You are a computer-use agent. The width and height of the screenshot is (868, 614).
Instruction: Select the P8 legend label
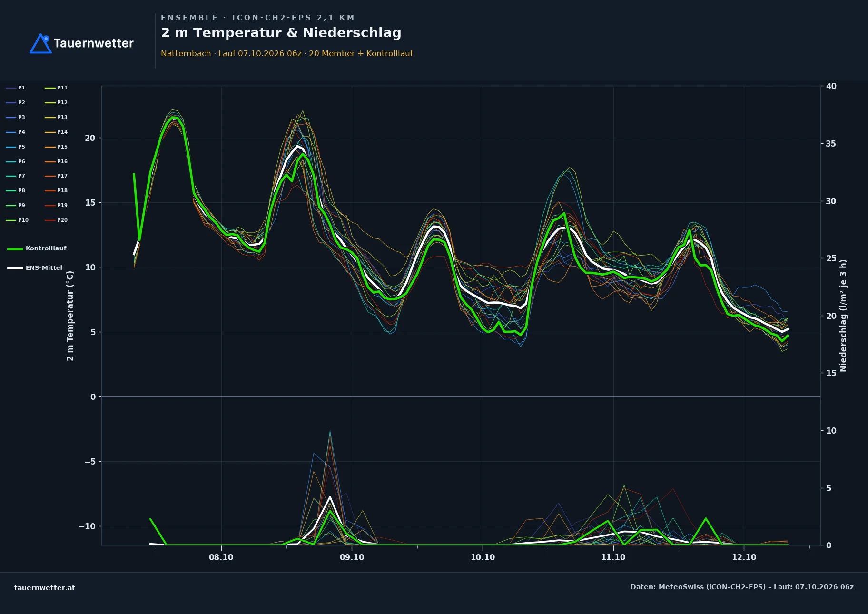click(x=21, y=190)
